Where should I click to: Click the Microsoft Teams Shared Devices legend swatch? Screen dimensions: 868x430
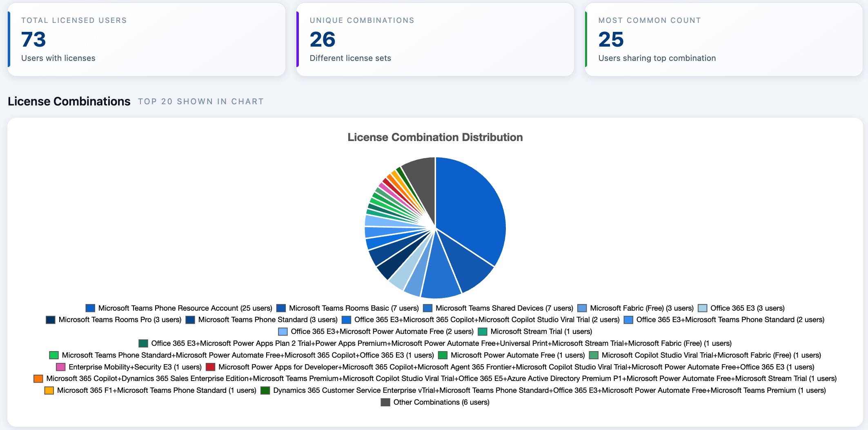click(427, 308)
